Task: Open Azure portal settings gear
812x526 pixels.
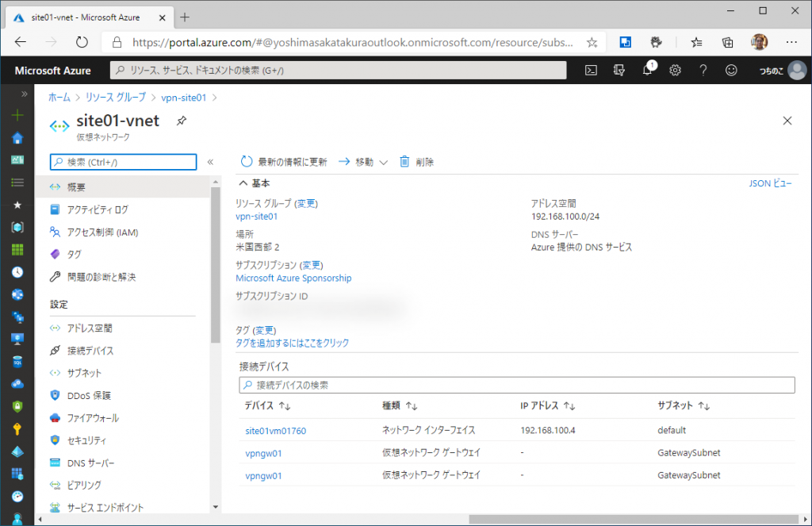Action: [x=675, y=71]
